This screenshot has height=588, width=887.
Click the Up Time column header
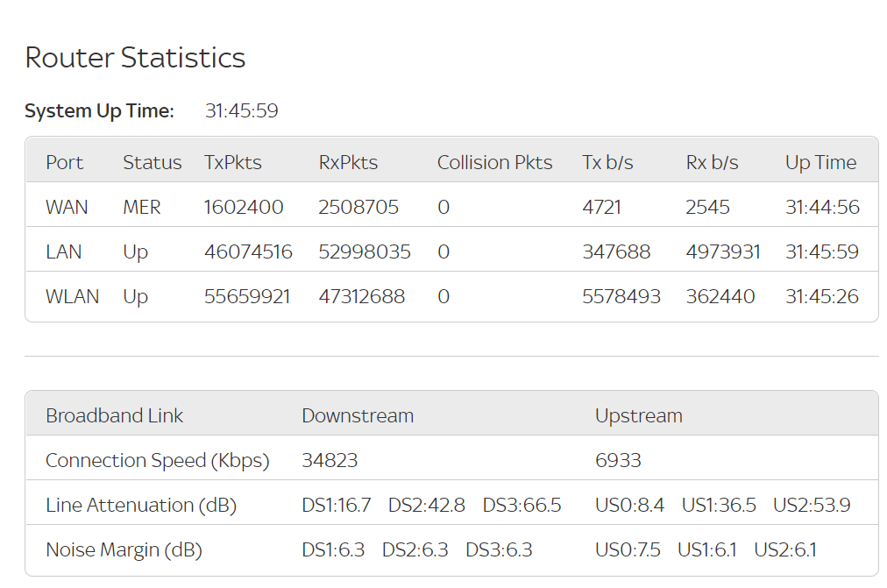coord(820,163)
